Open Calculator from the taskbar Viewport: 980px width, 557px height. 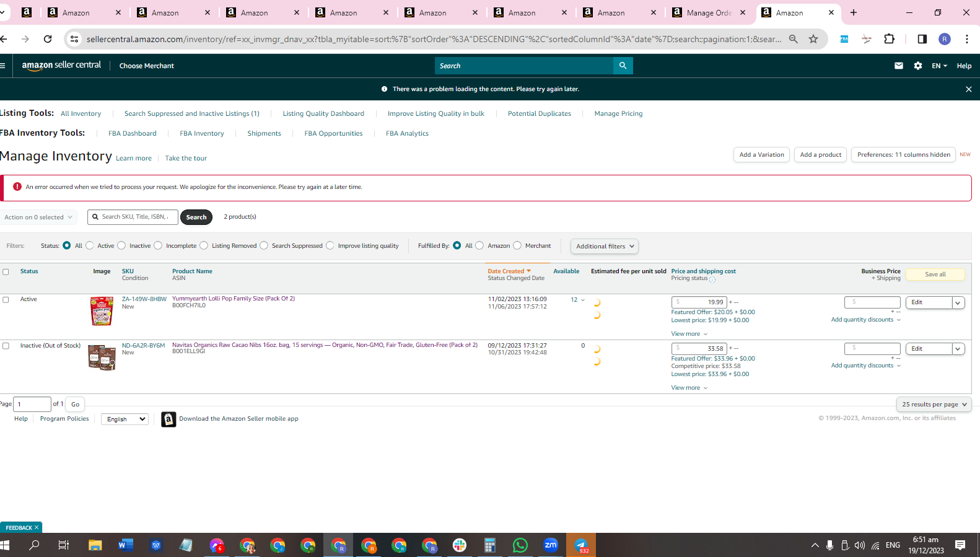pyautogui.click(x=490, y=545)
